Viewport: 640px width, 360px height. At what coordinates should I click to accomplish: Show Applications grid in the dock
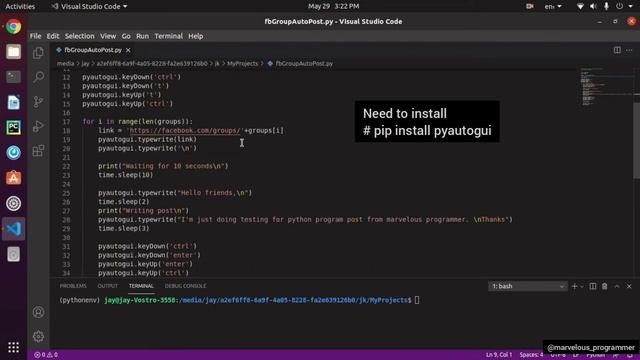pos(13,347)
